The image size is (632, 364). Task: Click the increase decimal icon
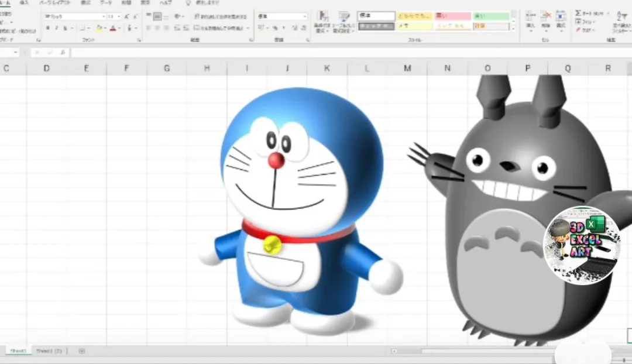(294, 28)
